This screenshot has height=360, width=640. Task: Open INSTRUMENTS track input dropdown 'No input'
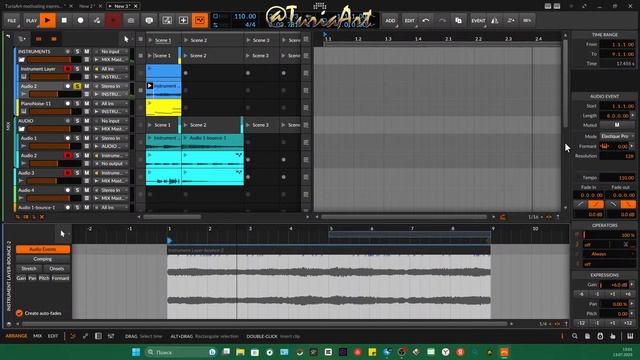point(111,51)
